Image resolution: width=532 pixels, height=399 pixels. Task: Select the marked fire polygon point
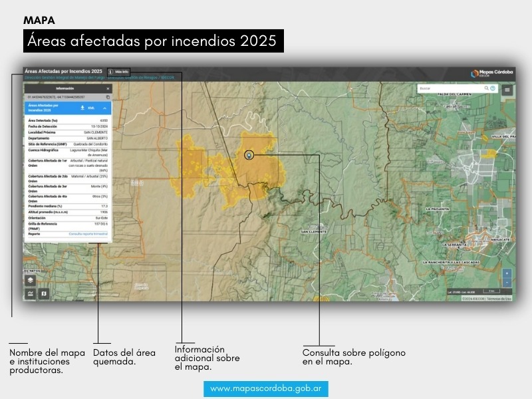(249, 155)
